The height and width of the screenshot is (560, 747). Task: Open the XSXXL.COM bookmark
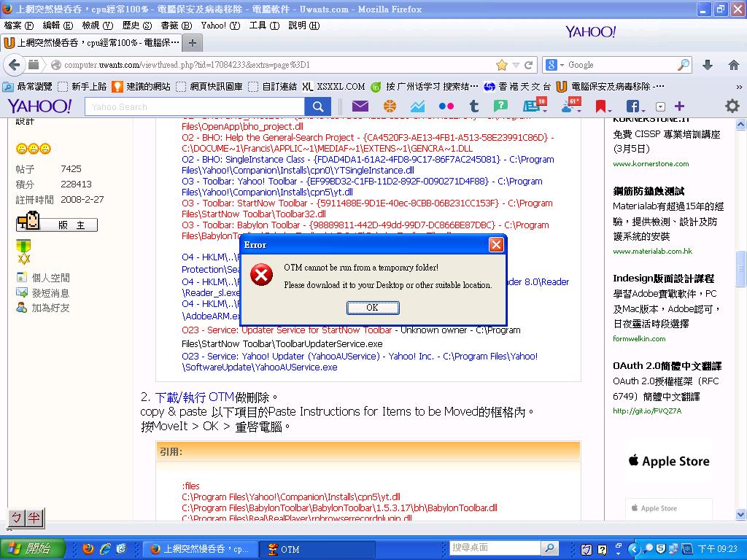coord(333,87)
